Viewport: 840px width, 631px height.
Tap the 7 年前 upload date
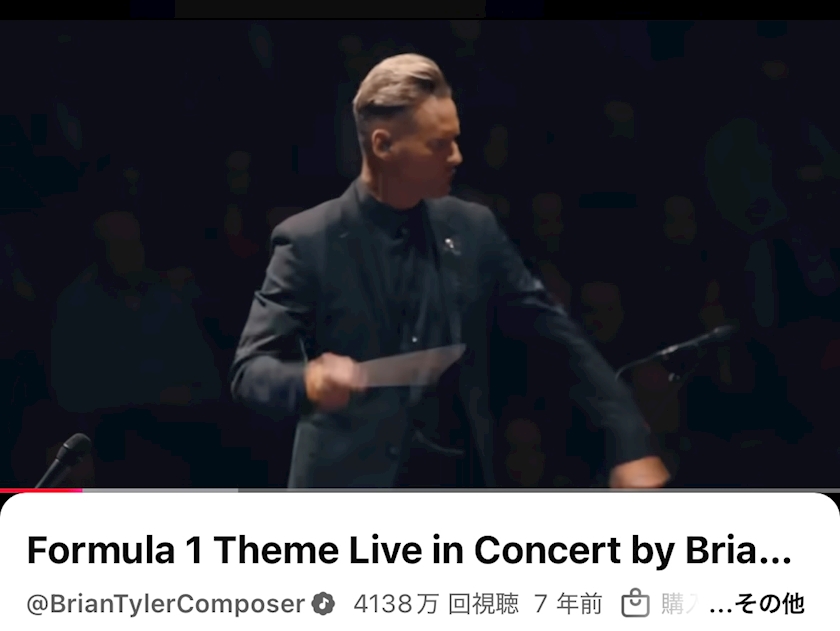point(568,604)
